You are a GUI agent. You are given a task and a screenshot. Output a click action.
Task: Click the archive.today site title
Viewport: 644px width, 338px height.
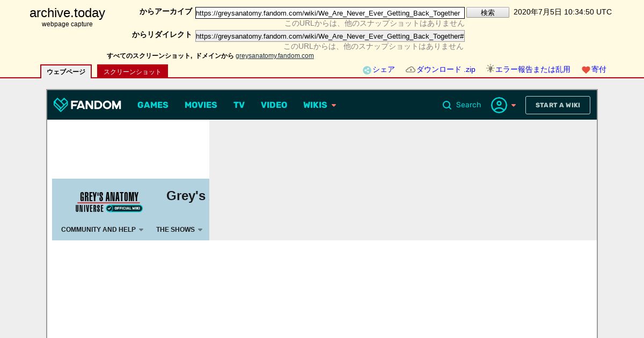point(67,13)
